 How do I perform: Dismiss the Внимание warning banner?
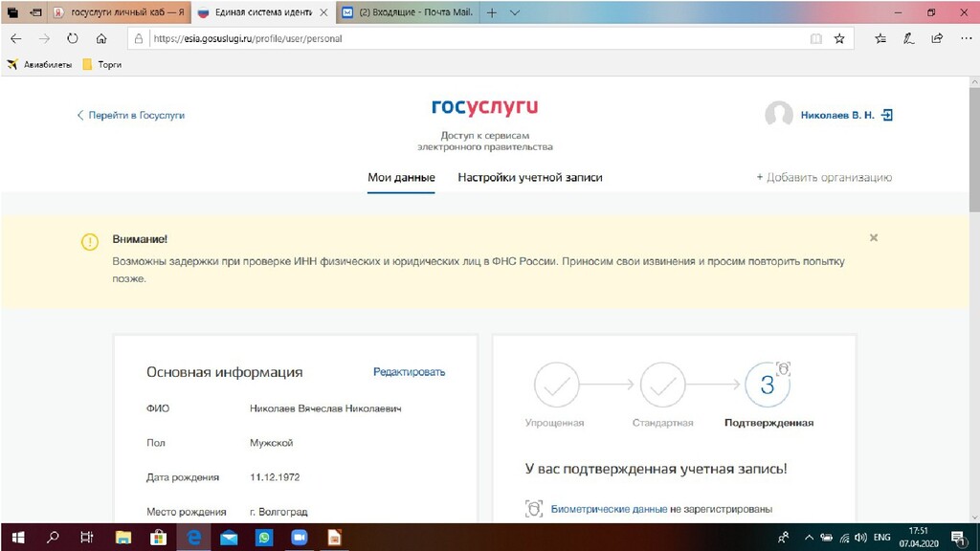click(x=874, y=237)
